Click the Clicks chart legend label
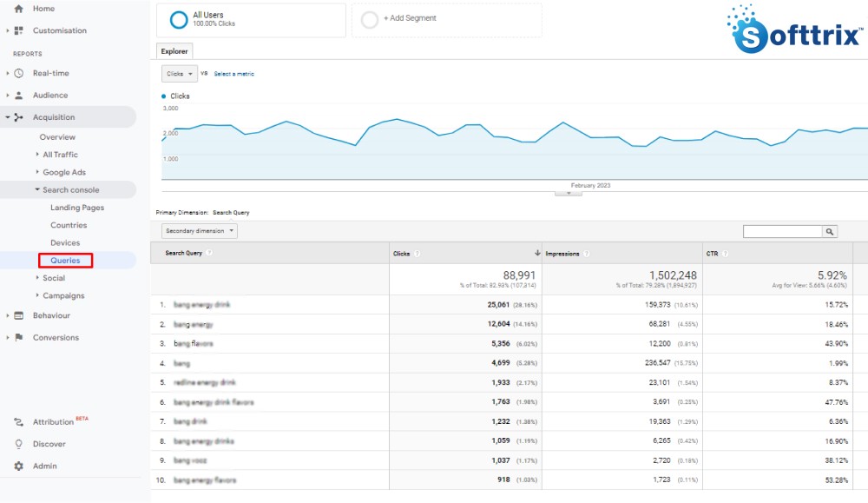The height and width of the screenshot is (503, 868). [x=180, y=96]
